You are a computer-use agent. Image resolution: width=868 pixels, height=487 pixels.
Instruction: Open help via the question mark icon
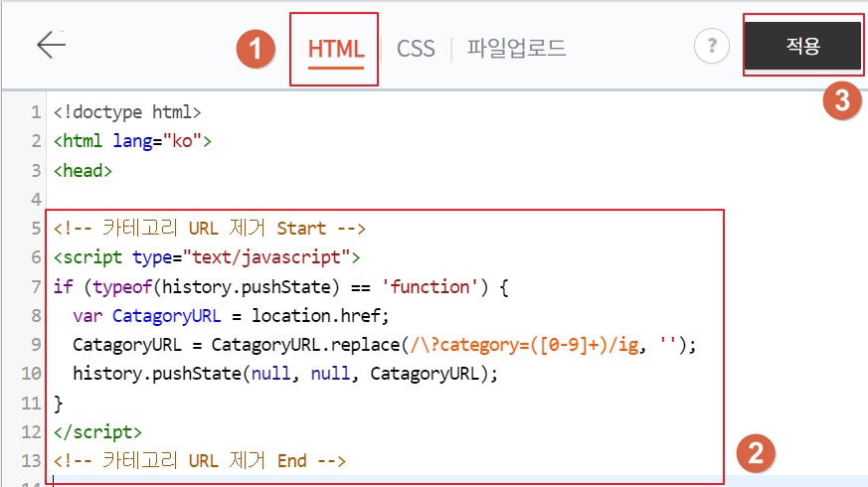[712, 46]
